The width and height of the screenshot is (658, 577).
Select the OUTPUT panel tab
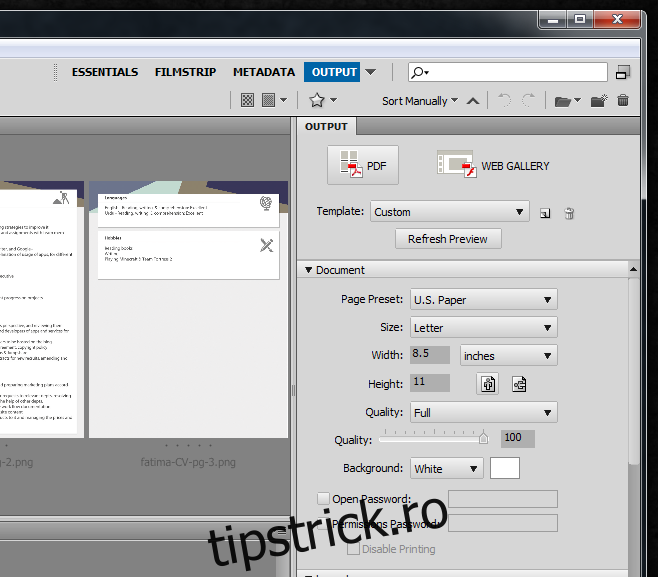326,126
